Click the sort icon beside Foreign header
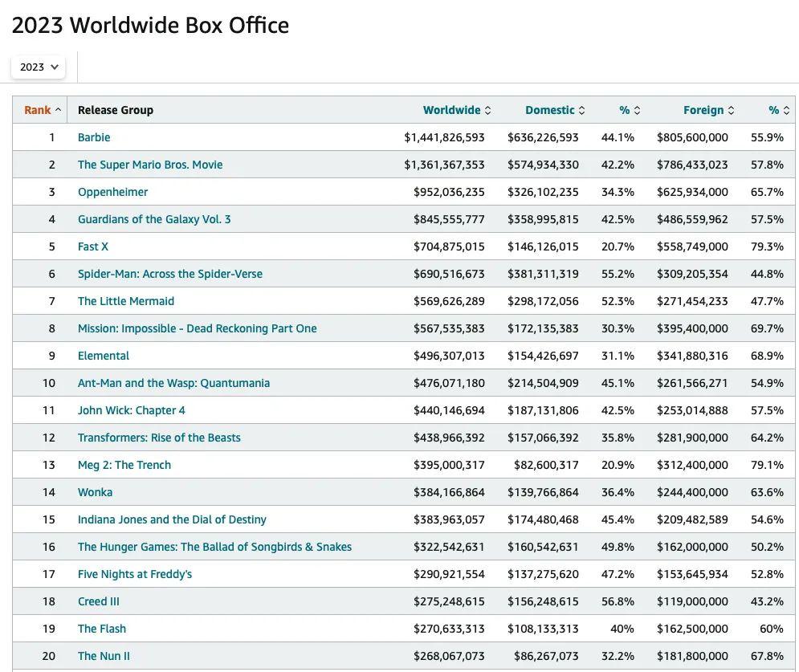799x672 pixels. coord(732,111)
